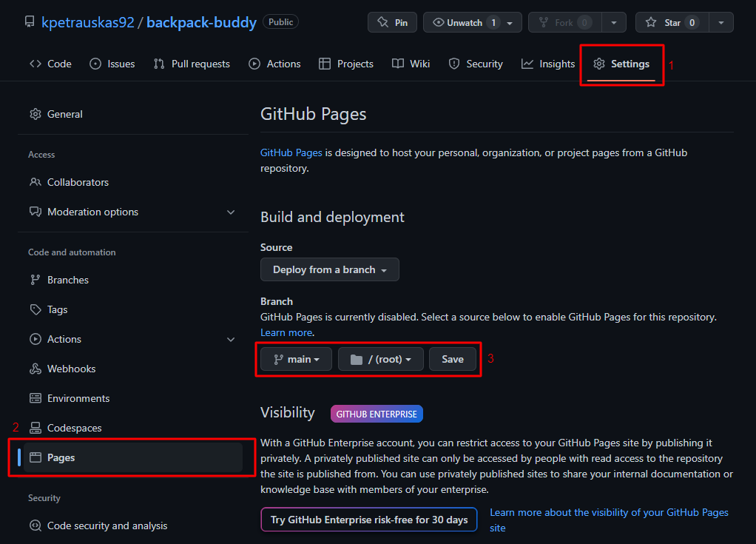Switch to the Issues tab
This screenshot has width=756, height=544.
(x=112, y=64)
